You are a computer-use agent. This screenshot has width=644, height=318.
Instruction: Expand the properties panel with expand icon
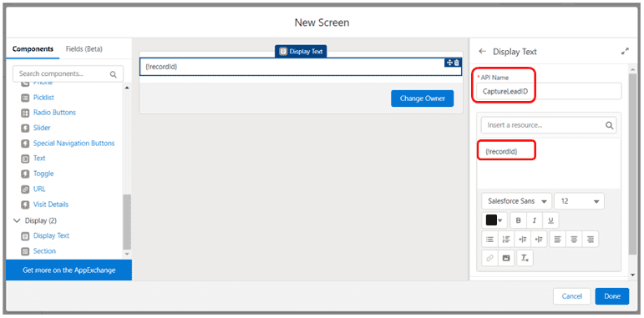(625, 51)
